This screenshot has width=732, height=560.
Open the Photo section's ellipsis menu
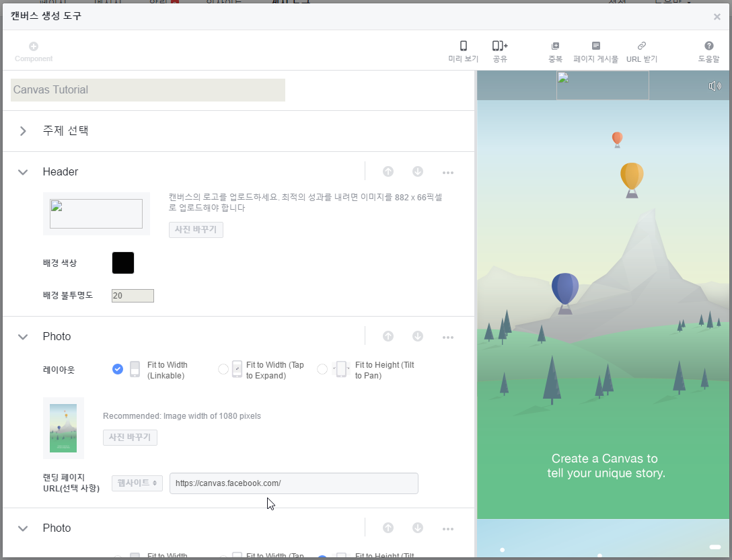[x=448, y=337]
